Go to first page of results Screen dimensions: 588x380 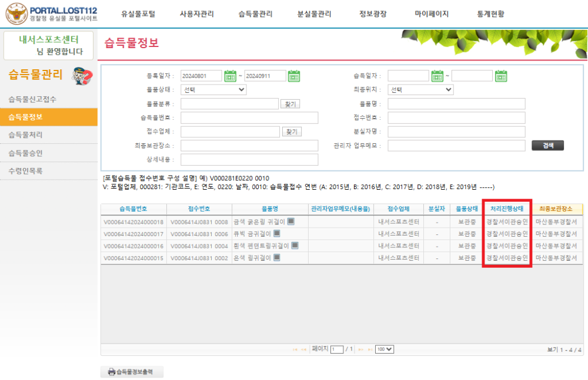click(x=295, y=349)
